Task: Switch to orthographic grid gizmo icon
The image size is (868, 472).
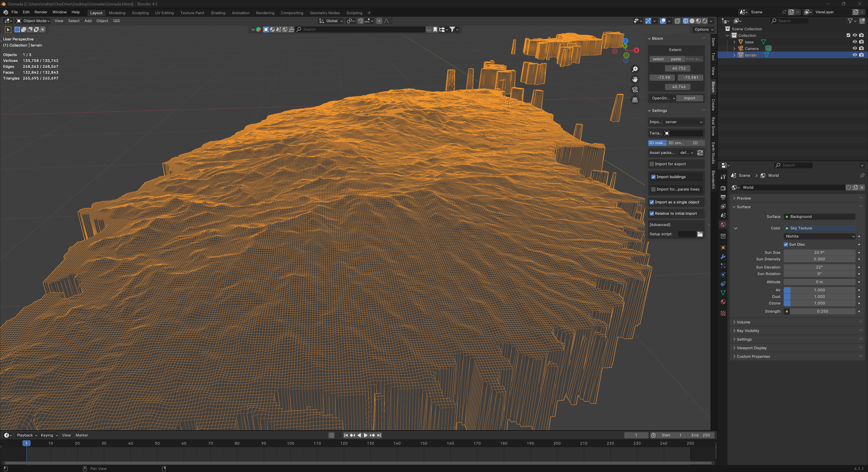Action: pos(635,100)
